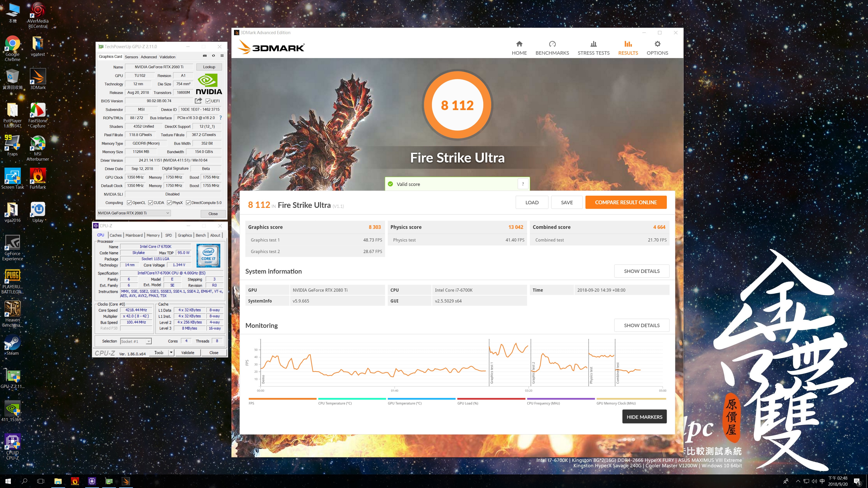Click the Bus Interface question mark in GPU-Z
Screen dimensions: 868x488
[220, 118]
